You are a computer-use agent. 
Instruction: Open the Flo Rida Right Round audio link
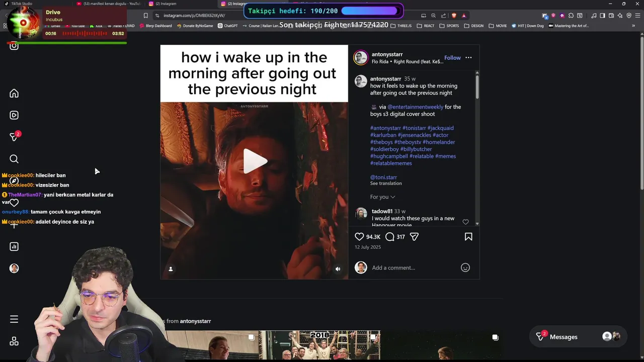[x=408, y=62]
